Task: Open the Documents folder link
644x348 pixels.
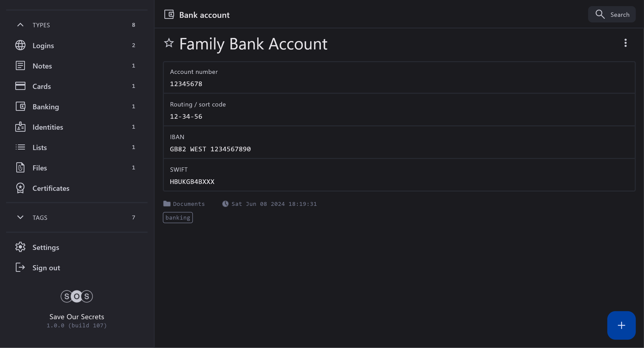Action: point(189,204)
